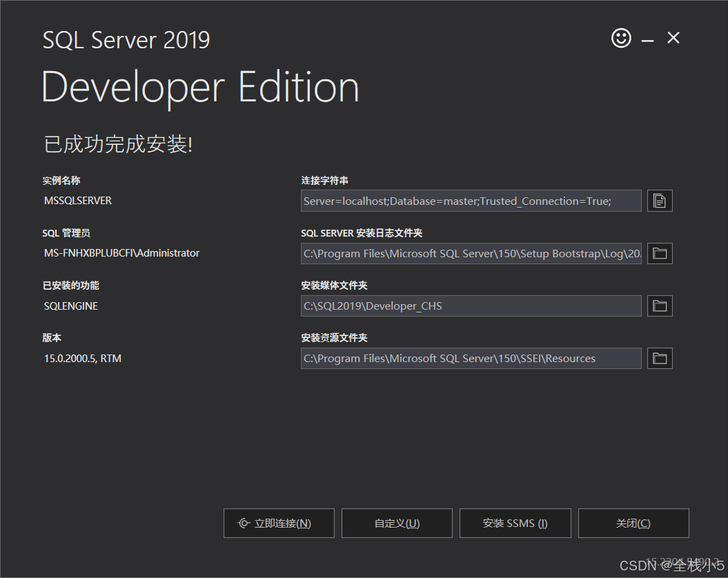Open the SQL Server install log folder icon
728x578 pixels.
coord(660,254)
